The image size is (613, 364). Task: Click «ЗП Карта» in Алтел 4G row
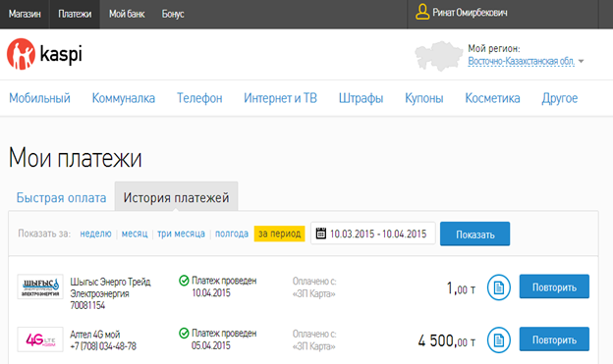tap(314, 346)
